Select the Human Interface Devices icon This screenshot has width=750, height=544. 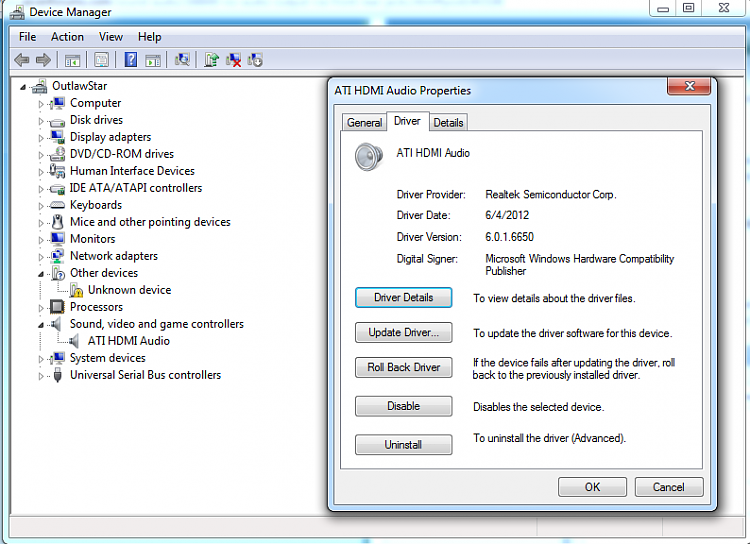[x=57, y=171]
